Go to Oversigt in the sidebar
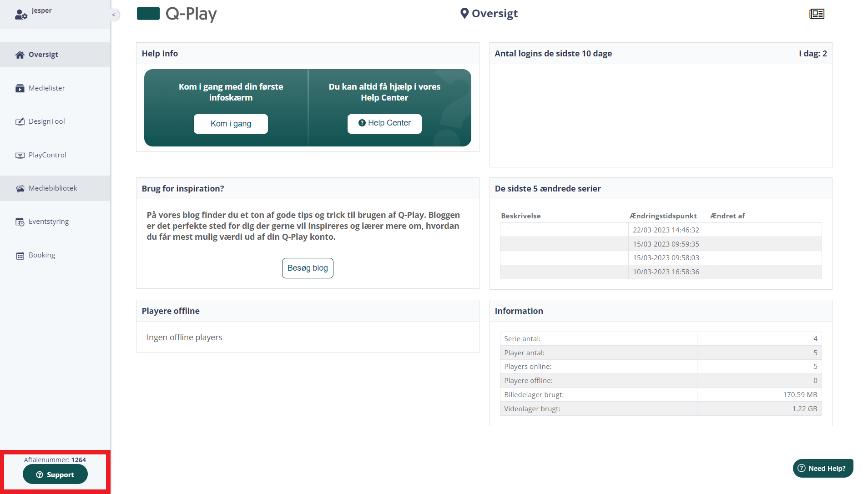This screenshot has height=494, width=868. coord(55,55)
